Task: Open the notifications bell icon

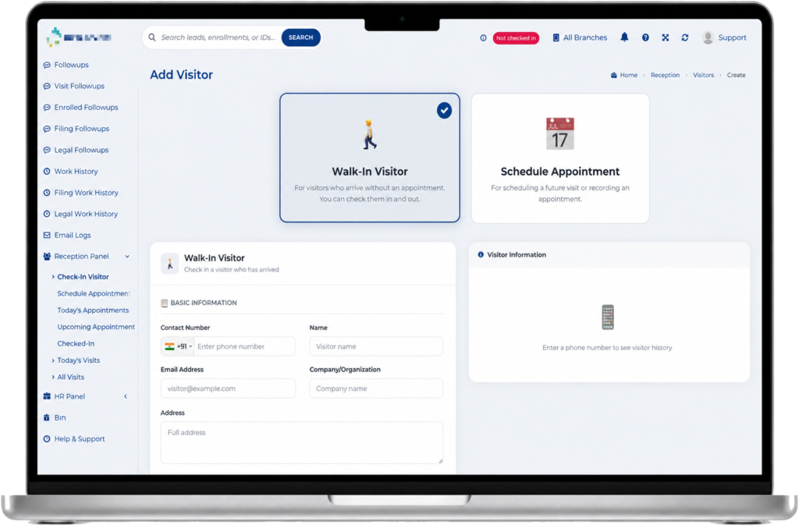Action: tap(624, 37)
